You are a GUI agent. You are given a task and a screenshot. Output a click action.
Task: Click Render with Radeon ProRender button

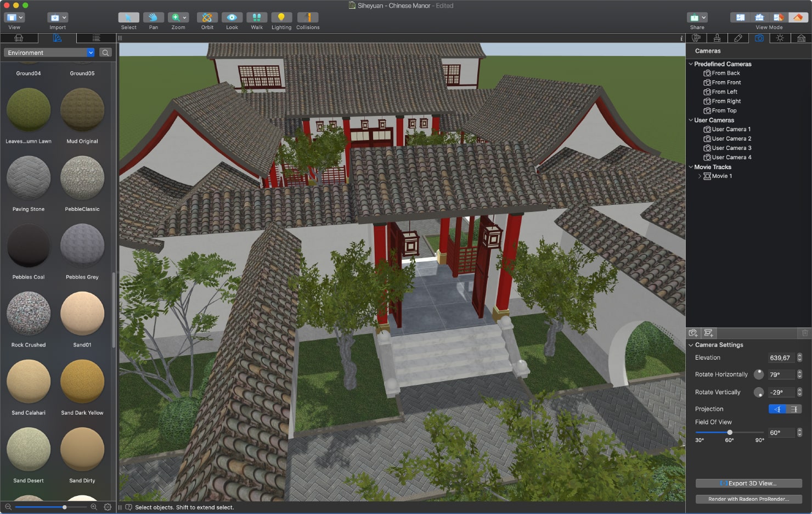pyautogui.click(x=748, y=499)
